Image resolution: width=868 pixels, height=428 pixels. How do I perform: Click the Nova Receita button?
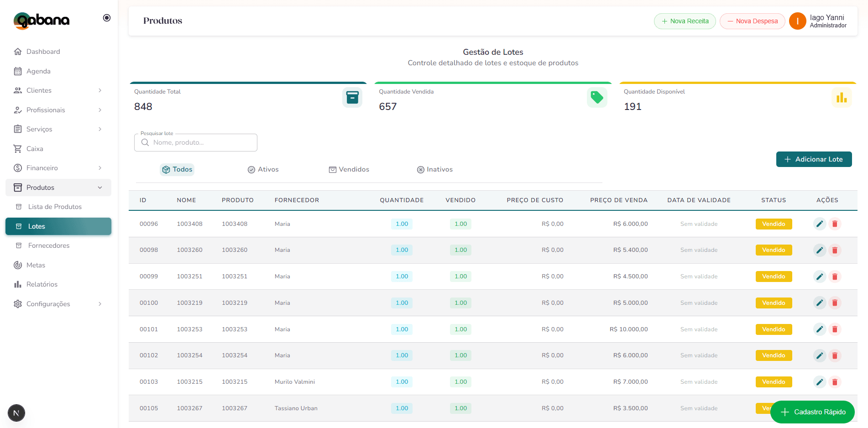click(685, 21)
